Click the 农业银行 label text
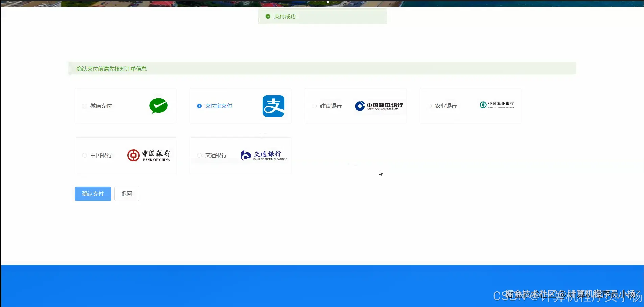This screenshot has height=307, width=644. click(x=446, y=106)
